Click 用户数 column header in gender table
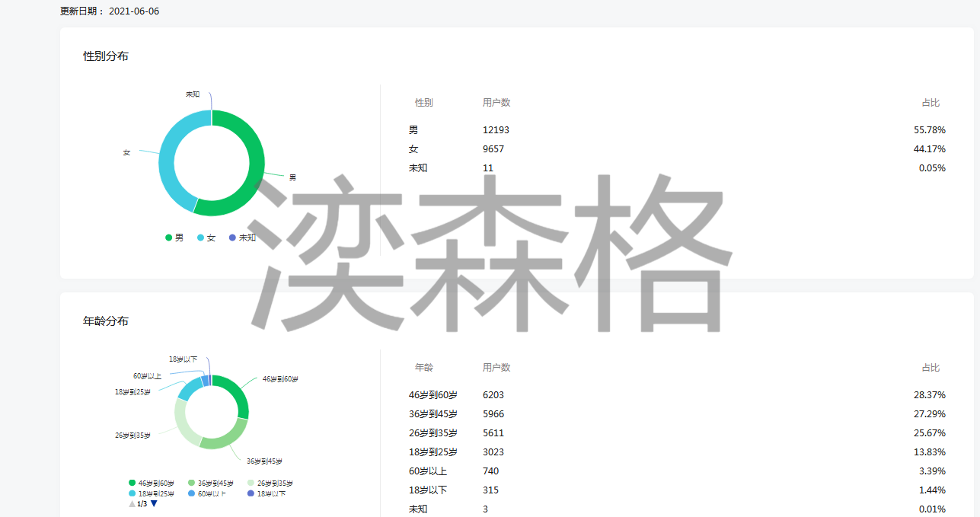 [496, 103]
